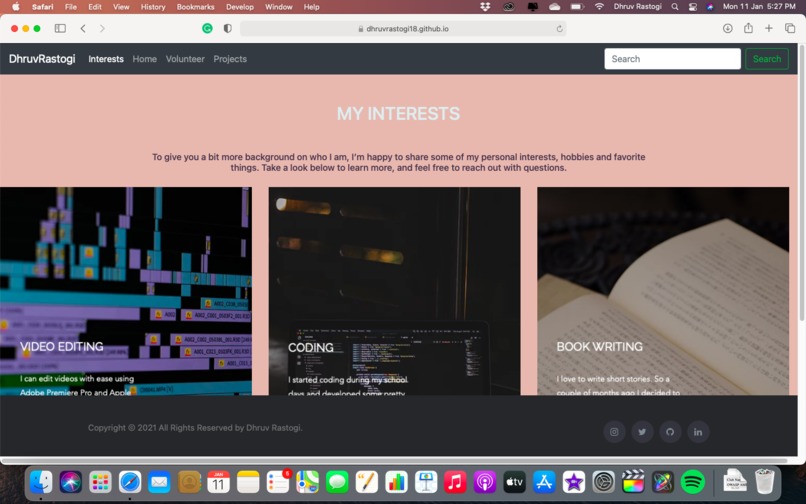Open the History menu
This screenshot has height=504, width=806.
click(x=153, y=7)
